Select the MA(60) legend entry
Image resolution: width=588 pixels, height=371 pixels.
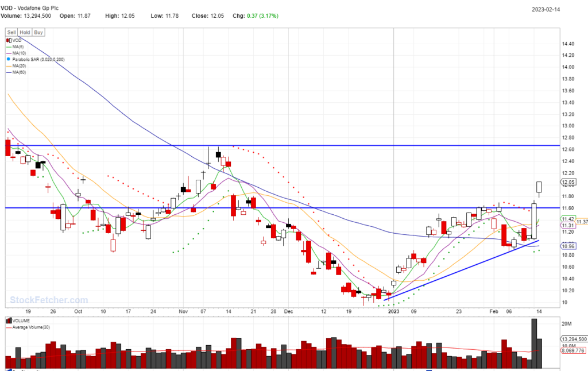(16, 72)
